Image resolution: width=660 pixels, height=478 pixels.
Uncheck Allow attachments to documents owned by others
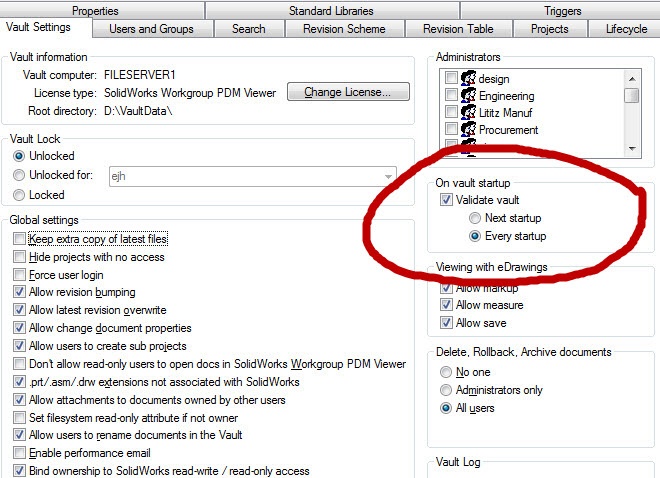tap(19, 399)
